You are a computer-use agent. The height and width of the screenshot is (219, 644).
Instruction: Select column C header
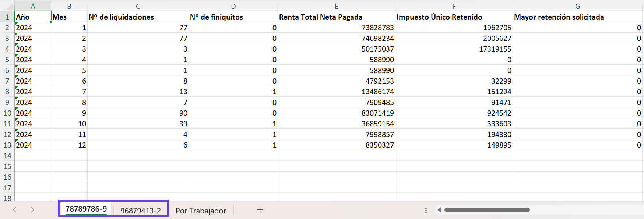pos(138,6)
